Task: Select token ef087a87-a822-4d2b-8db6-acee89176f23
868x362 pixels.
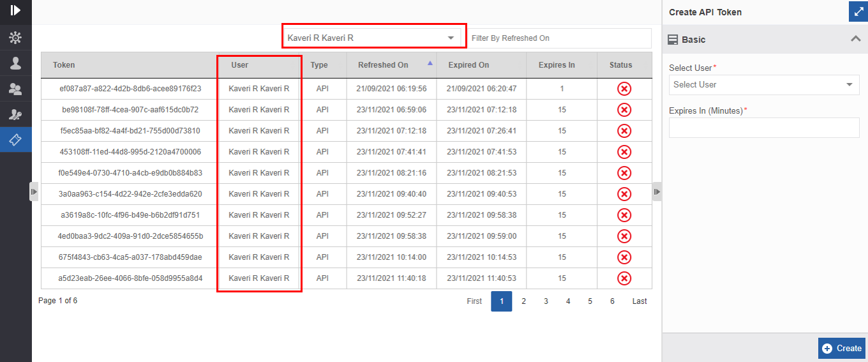Action: point(130,89)
